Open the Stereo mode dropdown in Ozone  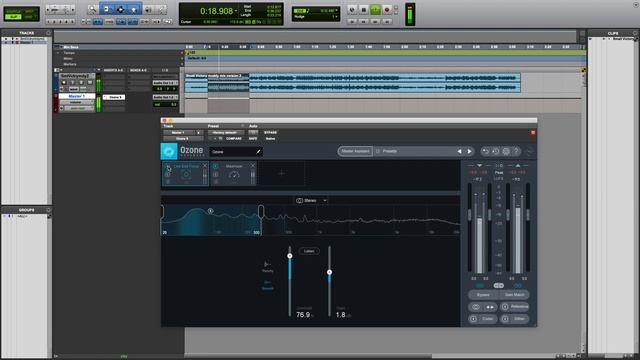(311, 200)
